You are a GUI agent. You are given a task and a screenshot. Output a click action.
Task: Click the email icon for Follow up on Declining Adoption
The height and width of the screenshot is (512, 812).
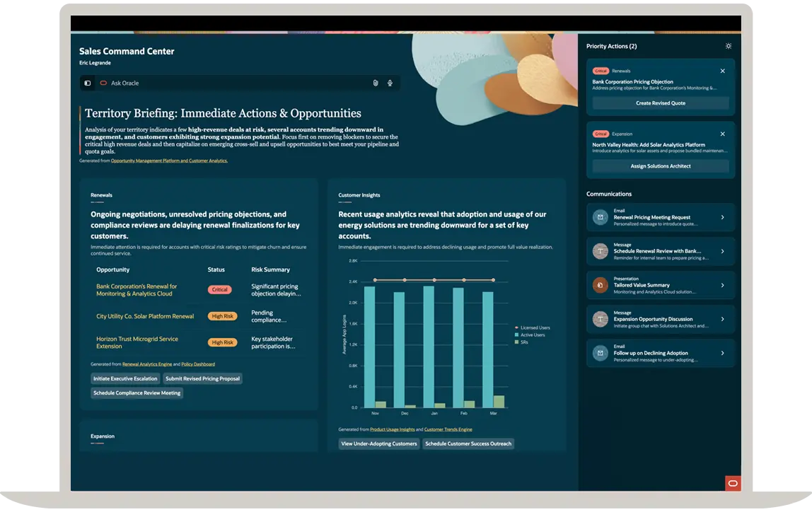click(601, 353)
